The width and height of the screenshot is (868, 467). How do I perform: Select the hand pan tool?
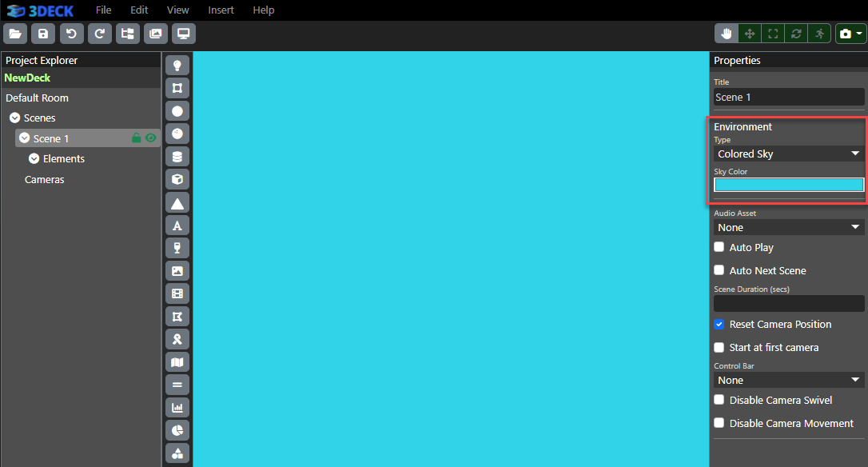[727, 34]
